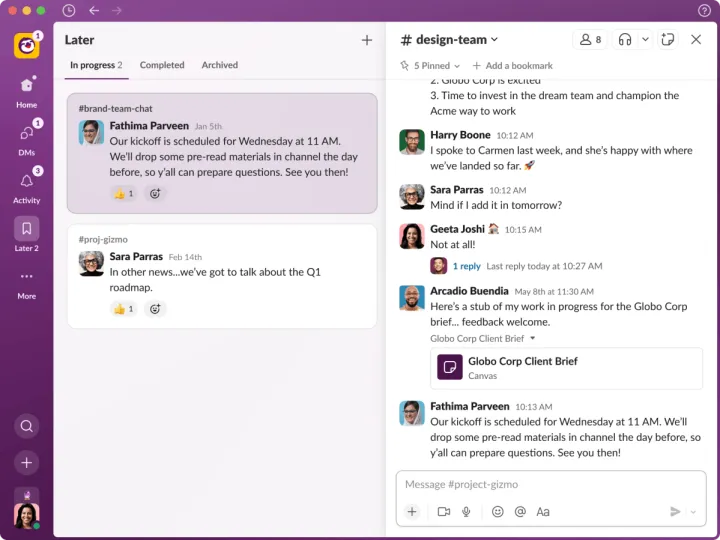720x540 pixels.
Task: Record audio clip with microphone icon
Action: point(466,512)
